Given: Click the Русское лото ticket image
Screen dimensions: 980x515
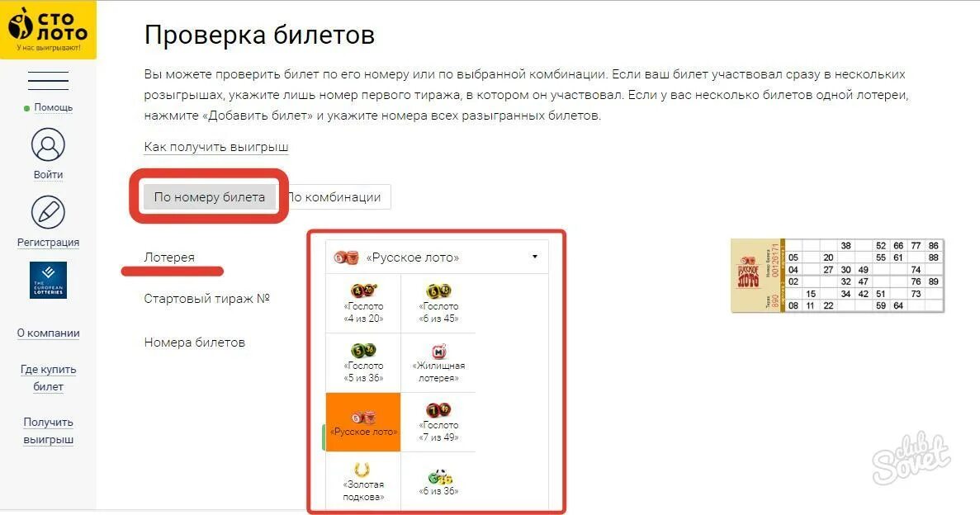Looking at the screenshot, I should pyautogui.click(x=837, y=275).
